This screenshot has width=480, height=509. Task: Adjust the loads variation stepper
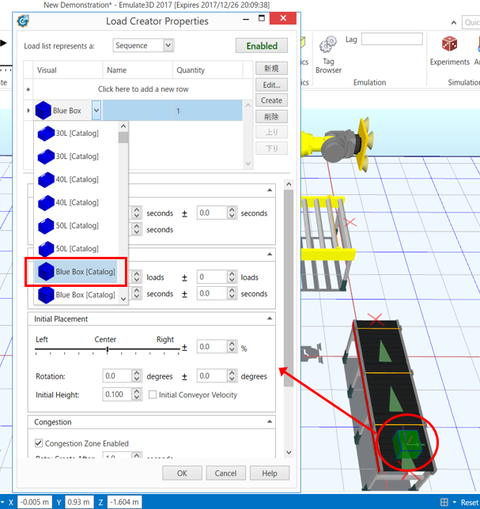[232, 277]
